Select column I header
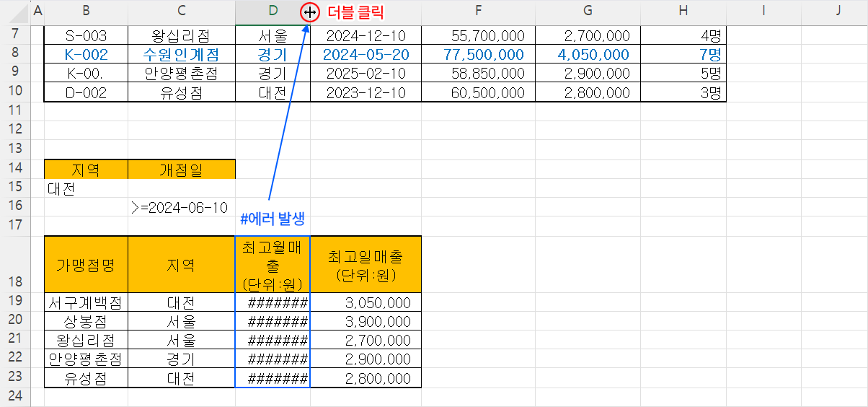This screenshot has width=868, height=407. coord(763,11)
